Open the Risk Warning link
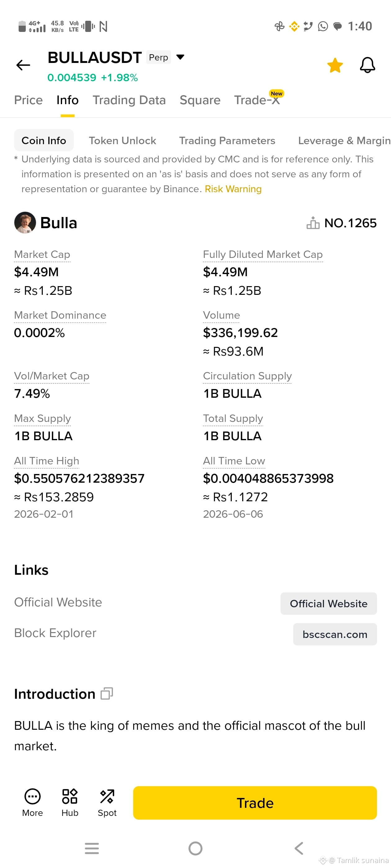This screenshot has height=868, width=391. pos(233,189)
